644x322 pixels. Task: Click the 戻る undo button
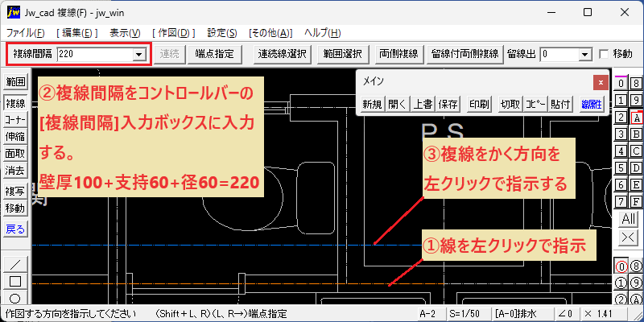click(x=15, y=229)
